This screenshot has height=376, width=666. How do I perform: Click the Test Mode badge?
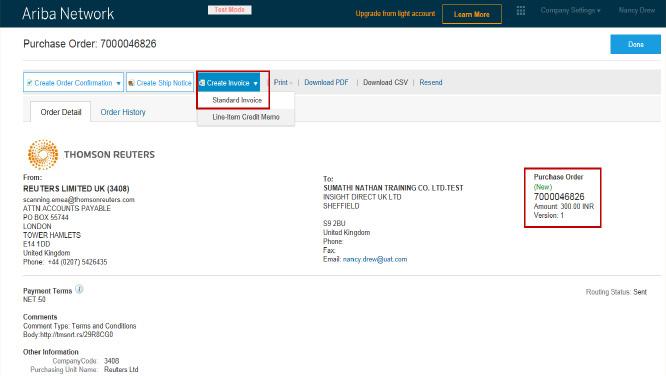[x=229, y=10]
